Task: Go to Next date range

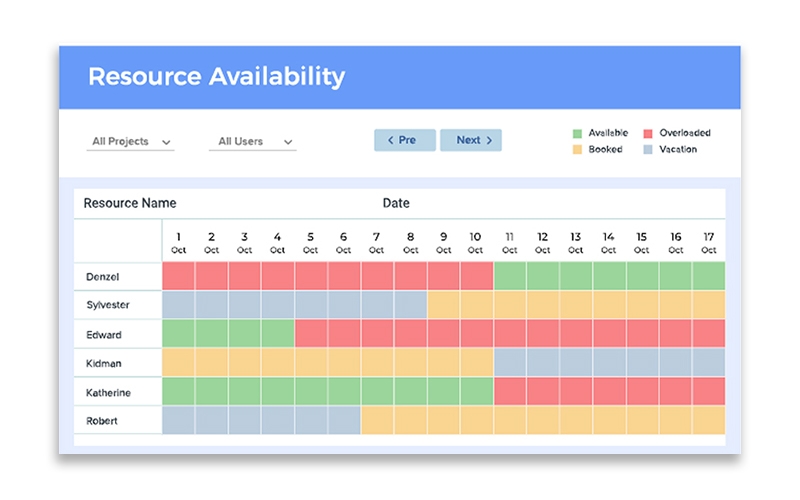Action: click(x=470, y=140)
